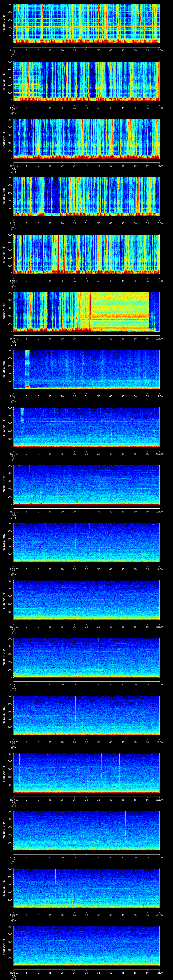The image size is (173, 980).
Task: Select the spectrogram panel starting at 1:24:00
Action: (87, 600)
